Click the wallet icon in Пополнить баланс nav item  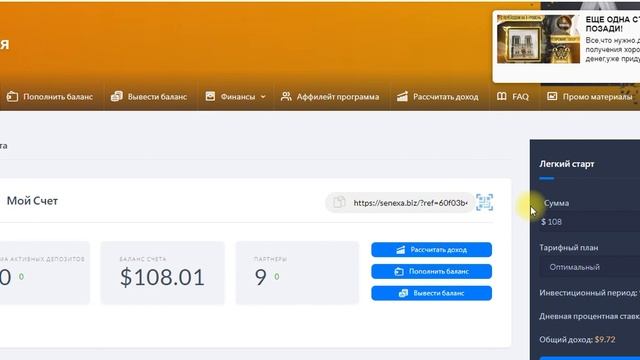pyautogui.click(x=12, y=97)
